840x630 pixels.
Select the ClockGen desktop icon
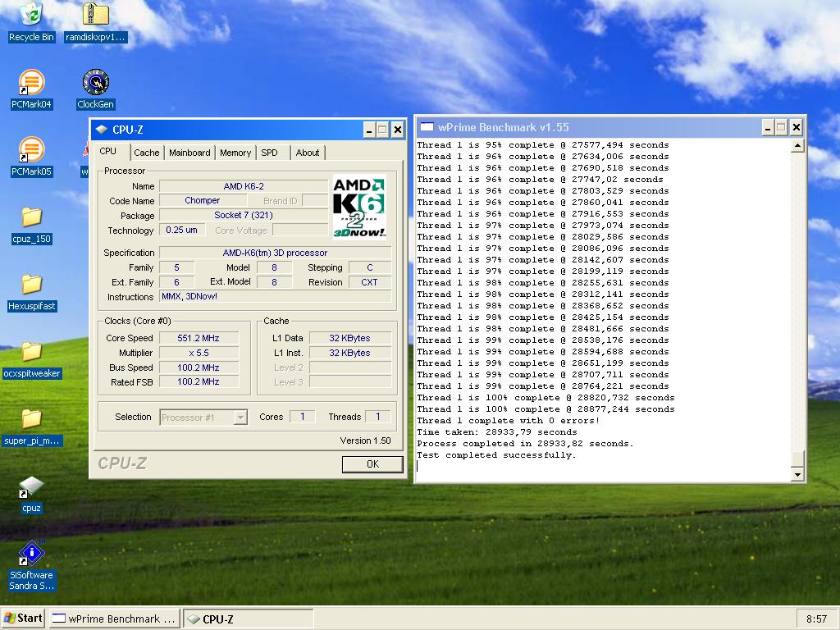(x=95, y=89)
